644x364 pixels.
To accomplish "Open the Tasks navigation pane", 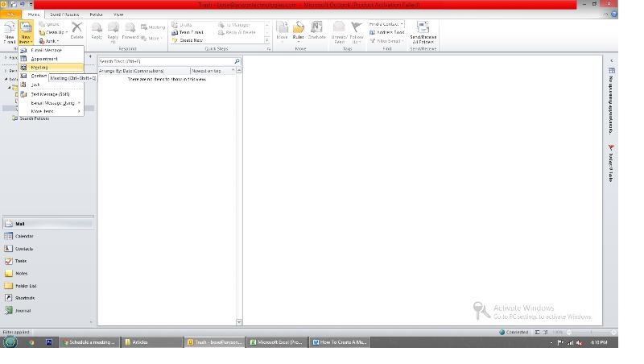I will [48, 261].
